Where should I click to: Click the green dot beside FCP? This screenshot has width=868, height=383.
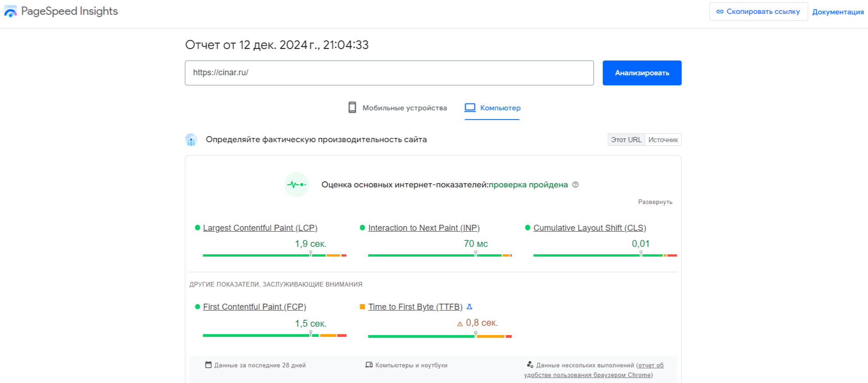198,307
